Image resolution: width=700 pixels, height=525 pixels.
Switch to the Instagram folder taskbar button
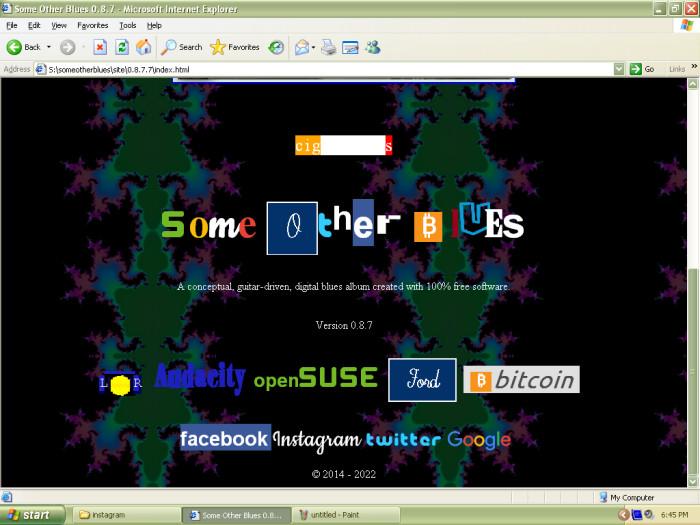[x=126, y=515]
